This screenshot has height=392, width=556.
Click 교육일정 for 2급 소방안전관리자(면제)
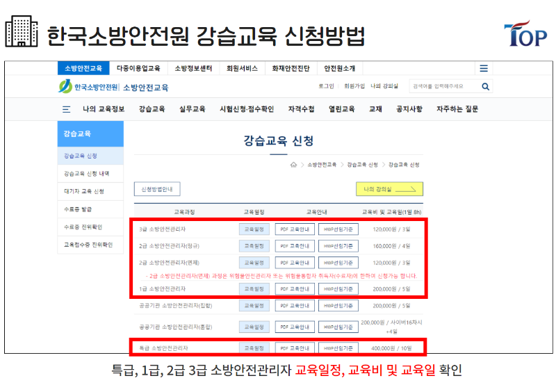254,263
